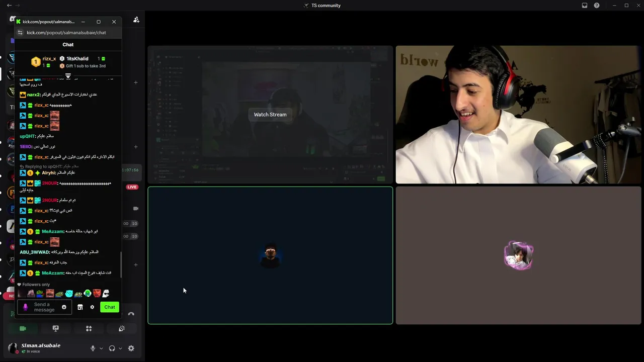
Task: Select the dark avatar participant tile
Action: point(270,255)
